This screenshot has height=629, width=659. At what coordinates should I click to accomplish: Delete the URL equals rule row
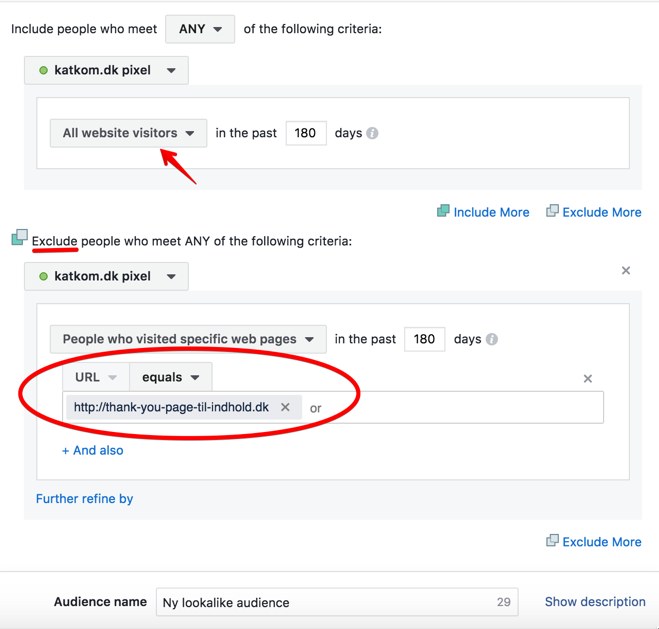(x=588, y=378)
